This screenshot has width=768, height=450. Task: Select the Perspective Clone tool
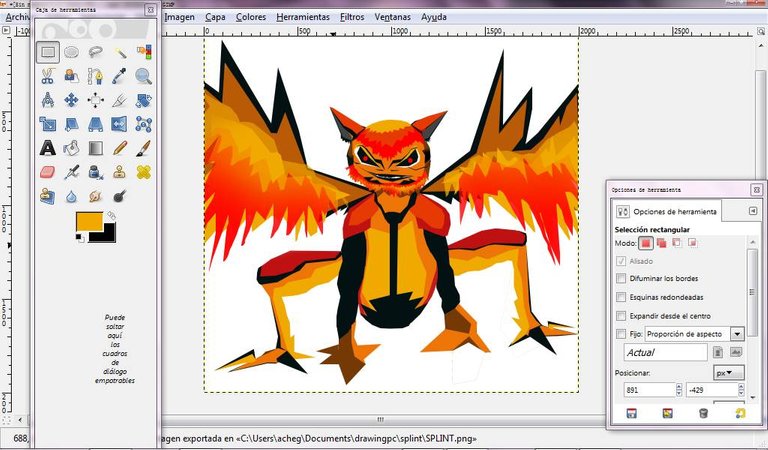[48, 196]
